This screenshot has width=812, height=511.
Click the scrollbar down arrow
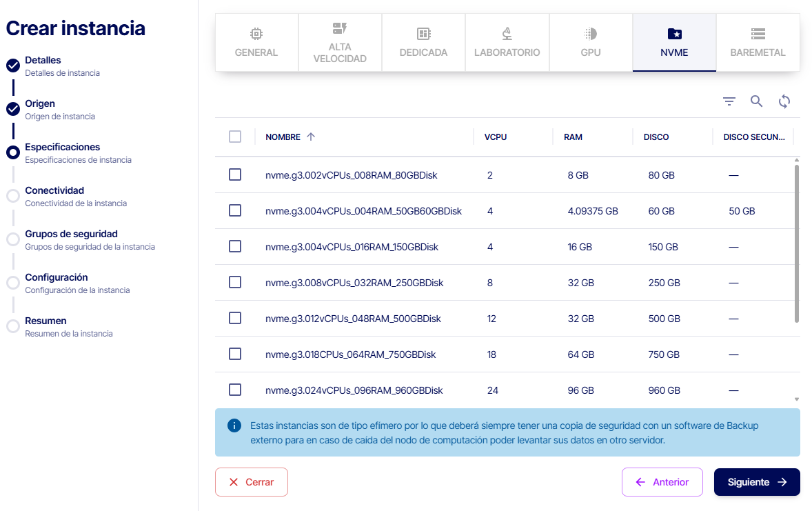[797, 399]
